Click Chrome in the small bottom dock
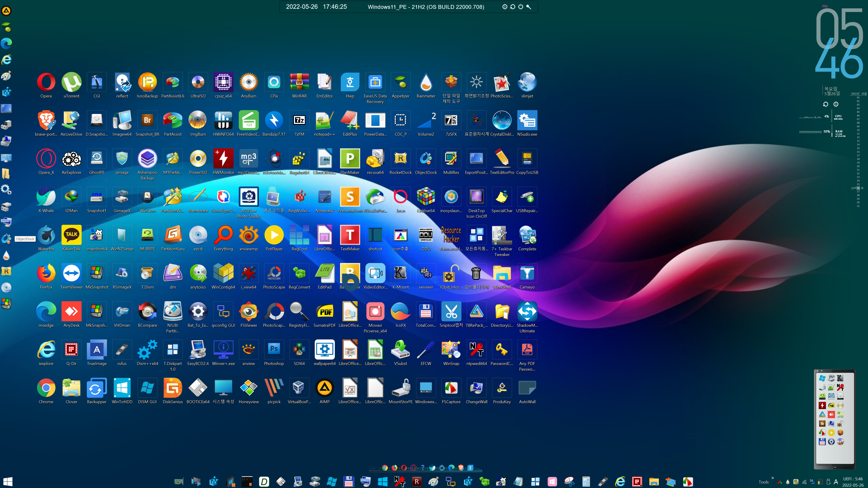 385,467
